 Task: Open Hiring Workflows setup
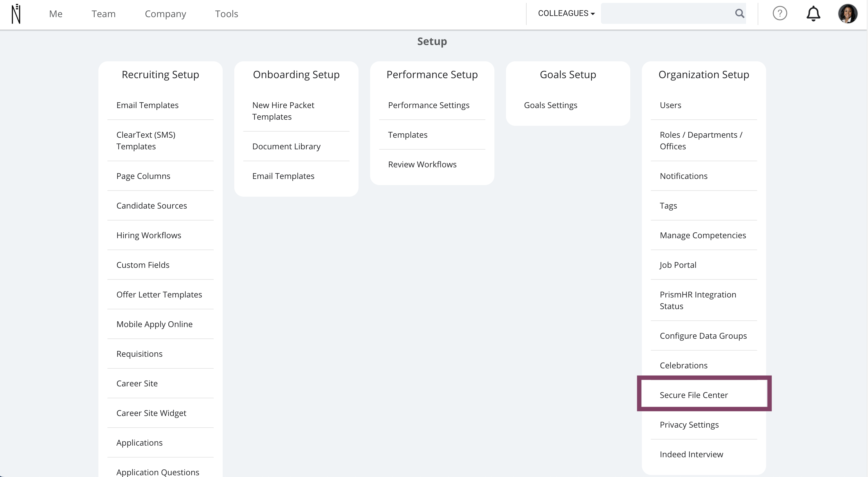coord(149,235)
